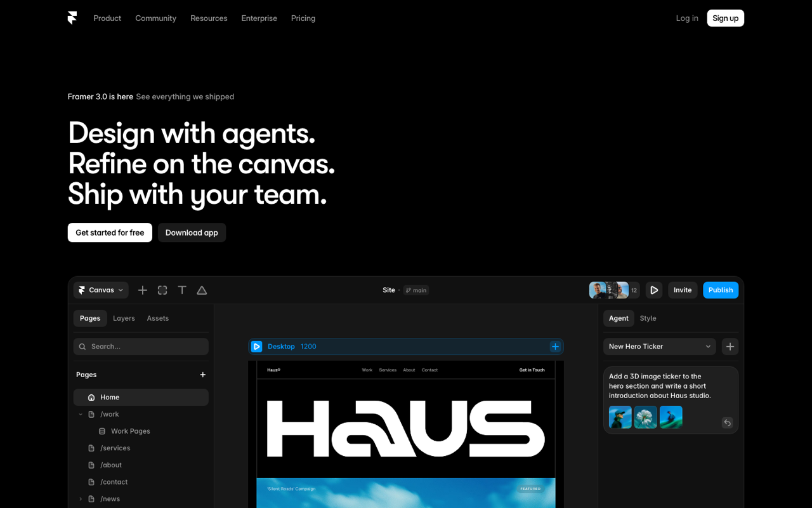Click the undo arrow in the agent prompt
Screen dimensions: 812x508
pyautogui.click(x=728, y=423)
